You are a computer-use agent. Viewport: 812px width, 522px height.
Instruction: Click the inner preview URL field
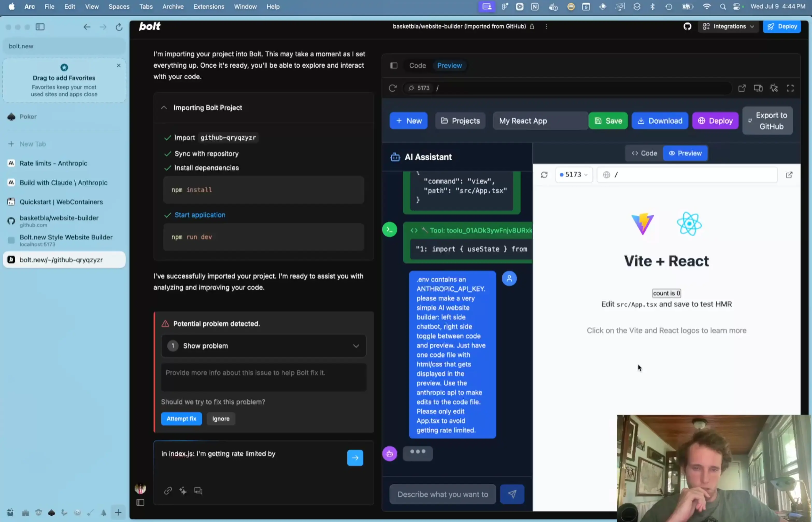click(x=687, y=175)
